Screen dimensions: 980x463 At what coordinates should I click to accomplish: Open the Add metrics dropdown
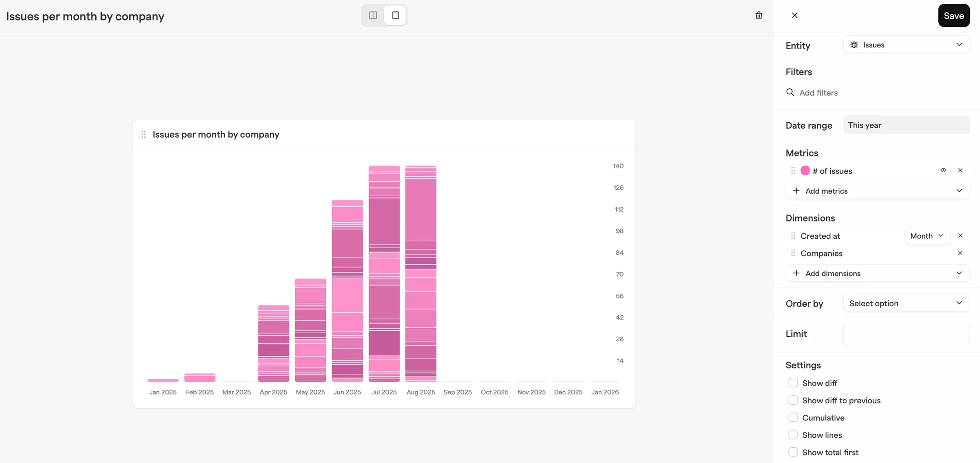click(x=878, y=191)
